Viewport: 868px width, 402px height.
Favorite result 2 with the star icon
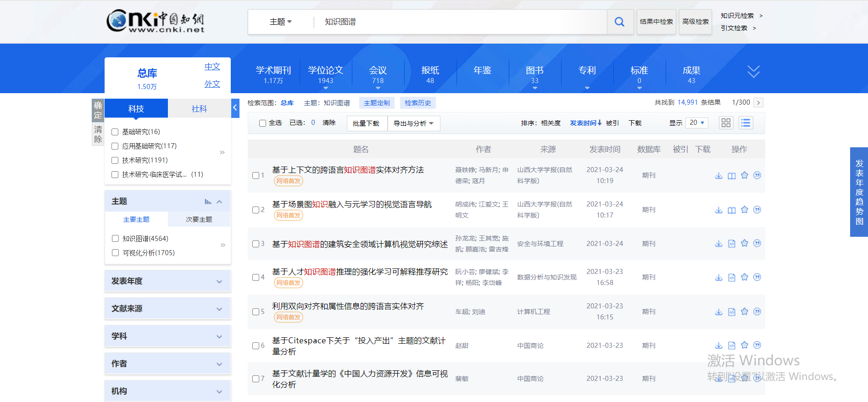click(x=745, y=210)
